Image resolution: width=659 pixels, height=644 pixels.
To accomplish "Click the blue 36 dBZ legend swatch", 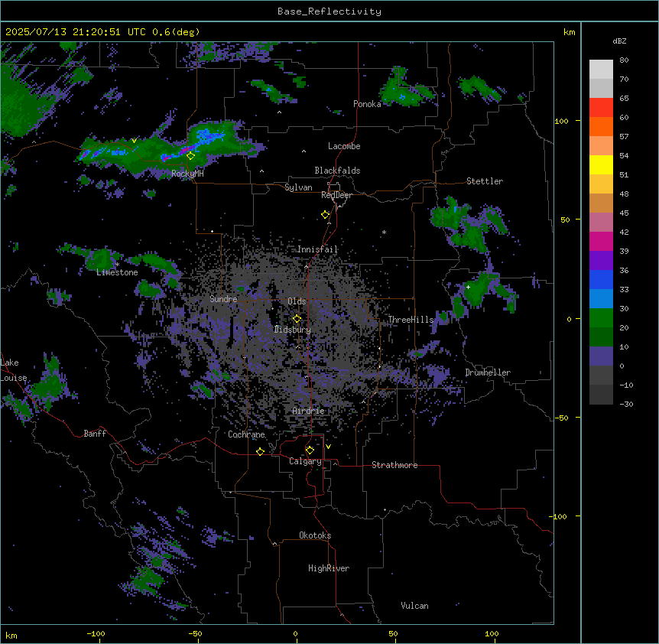I will click(601, 279).
